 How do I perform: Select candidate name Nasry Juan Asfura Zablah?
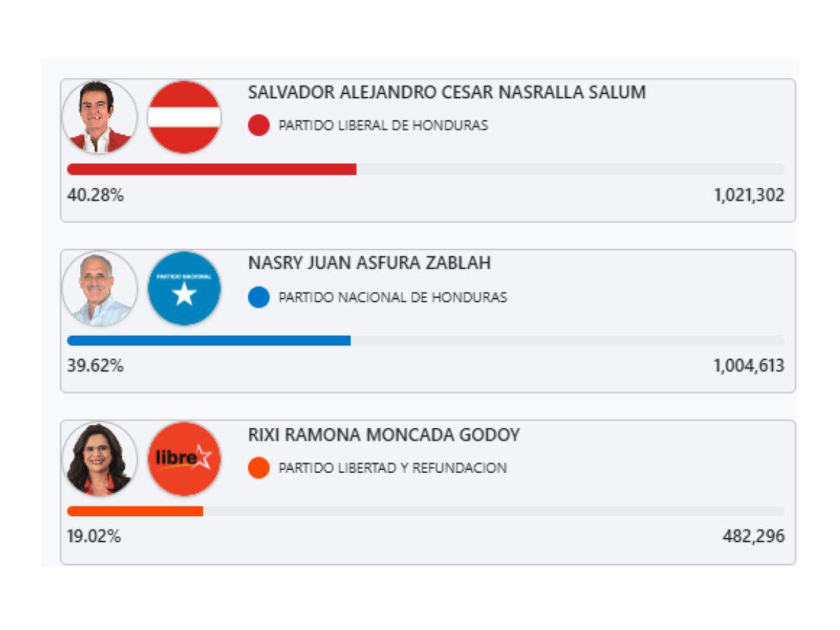click(369, 263)
